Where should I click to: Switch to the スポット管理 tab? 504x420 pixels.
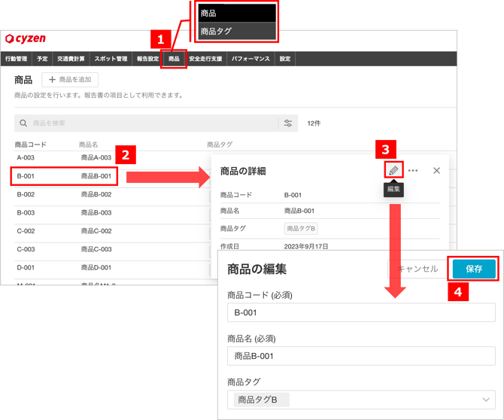[x=111, y=59]
